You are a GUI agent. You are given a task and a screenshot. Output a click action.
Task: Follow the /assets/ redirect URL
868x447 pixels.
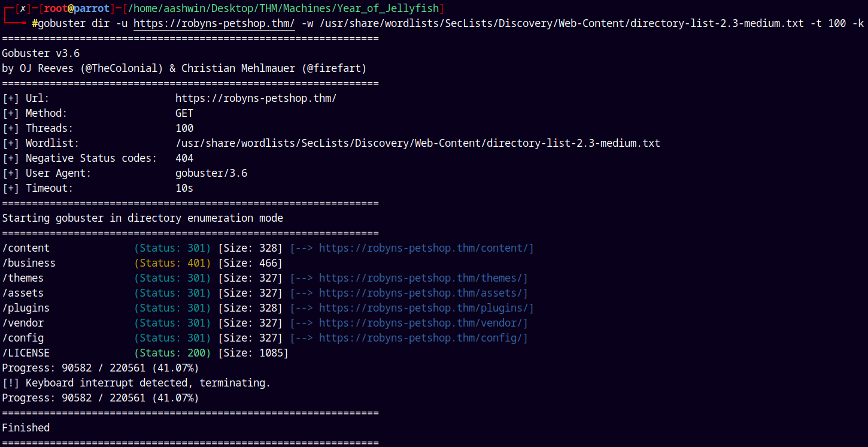coord(423,293)
